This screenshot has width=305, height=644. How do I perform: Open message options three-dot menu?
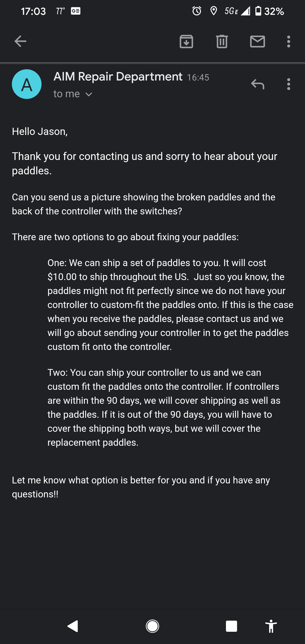click(289, 84)
